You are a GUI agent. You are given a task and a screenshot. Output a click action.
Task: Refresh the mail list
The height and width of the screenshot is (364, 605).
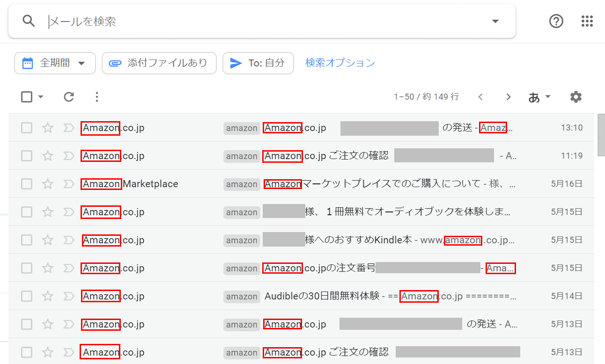(69, 97)
